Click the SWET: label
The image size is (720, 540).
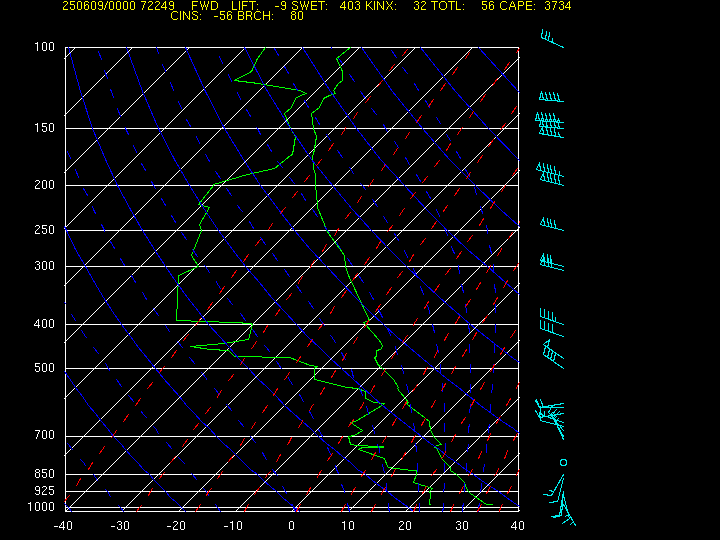point(310,6)
